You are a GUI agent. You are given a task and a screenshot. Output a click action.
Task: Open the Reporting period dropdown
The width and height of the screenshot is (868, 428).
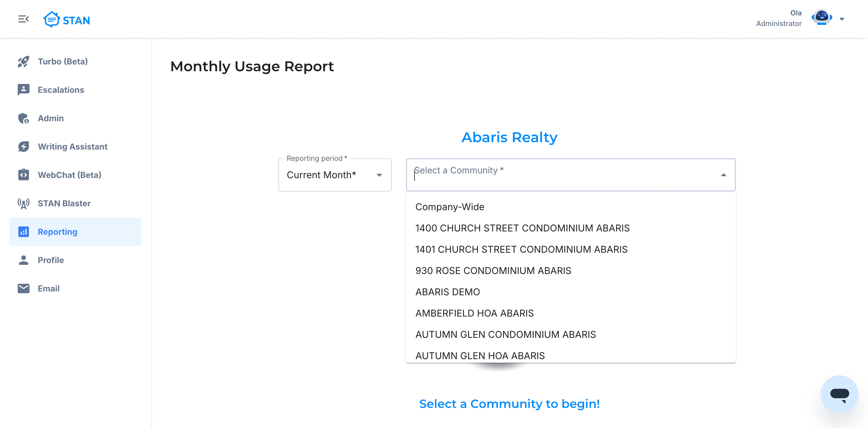tap(335, 175)
